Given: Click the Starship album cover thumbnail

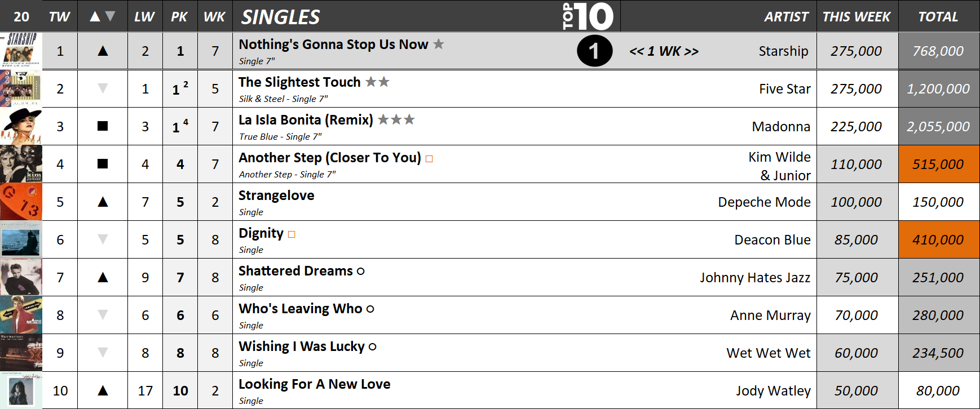Looking at the screenshot, I should (21, 51).
